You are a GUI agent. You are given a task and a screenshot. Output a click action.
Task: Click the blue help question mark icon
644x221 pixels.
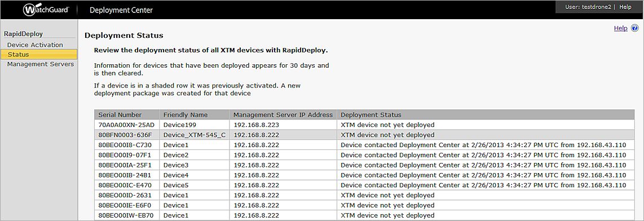coord(635,28)
